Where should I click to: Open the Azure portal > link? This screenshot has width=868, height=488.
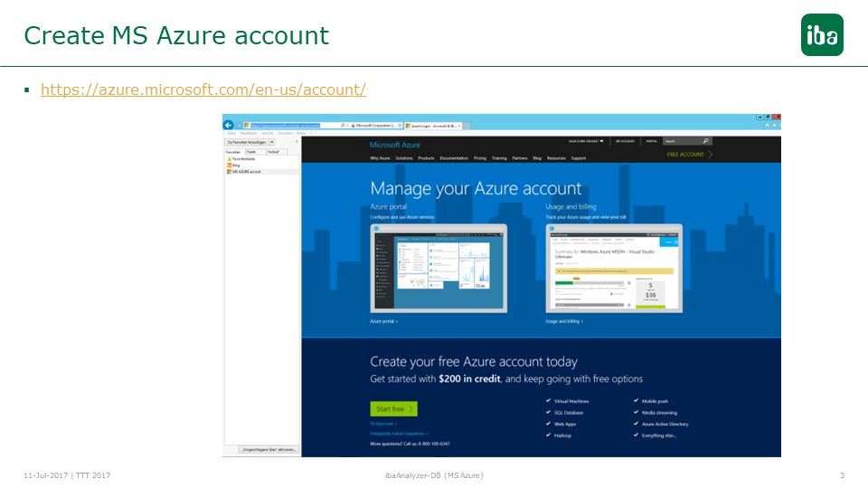coord(383,321)
